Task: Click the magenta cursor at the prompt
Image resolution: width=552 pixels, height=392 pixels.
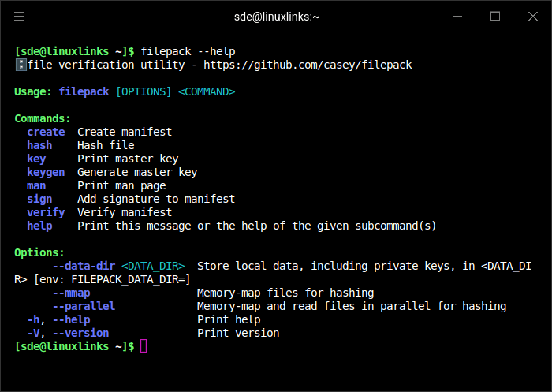Action: pos(144,346)
